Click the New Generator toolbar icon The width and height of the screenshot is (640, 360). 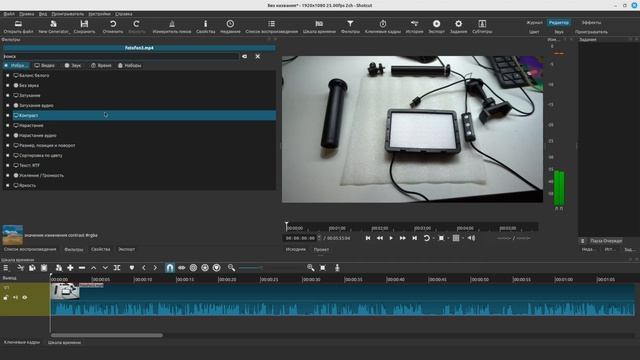(53, 24)
